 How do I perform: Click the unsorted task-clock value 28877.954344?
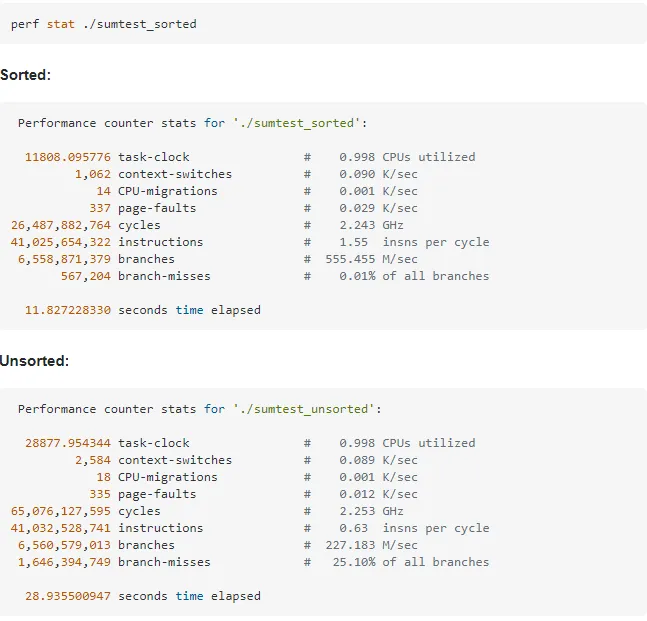click(x=68, y=443)
